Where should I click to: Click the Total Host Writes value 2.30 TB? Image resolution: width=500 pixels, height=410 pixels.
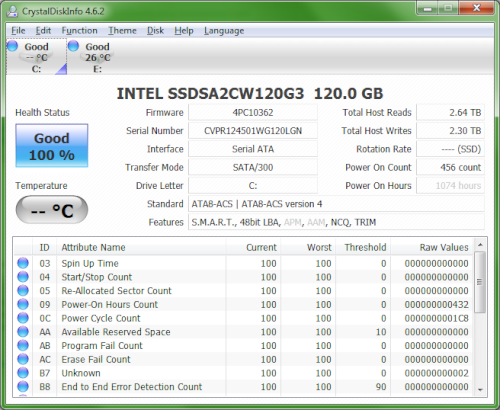(450, 131)
